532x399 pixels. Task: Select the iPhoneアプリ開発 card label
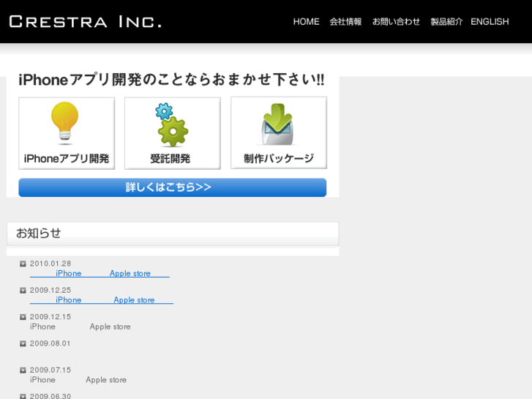67,159
